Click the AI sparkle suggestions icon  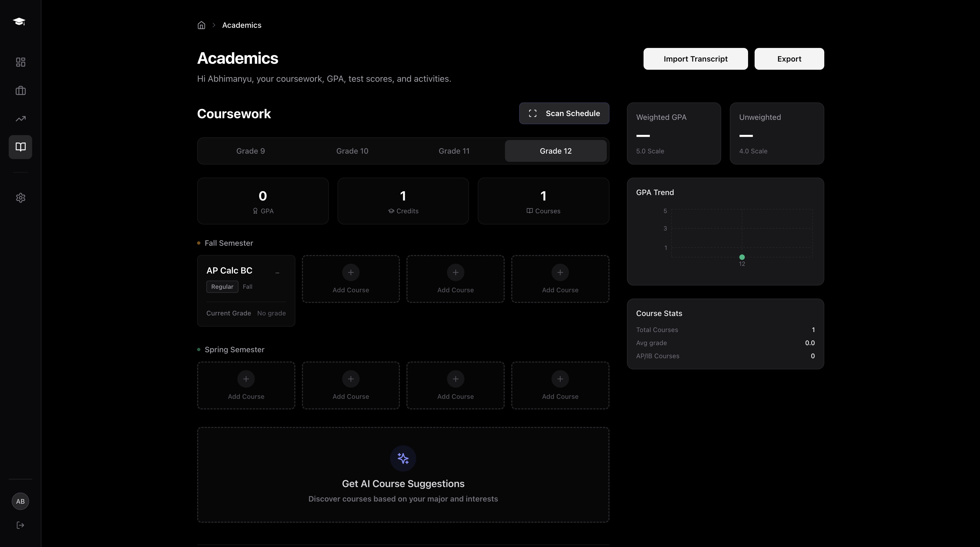403,458
